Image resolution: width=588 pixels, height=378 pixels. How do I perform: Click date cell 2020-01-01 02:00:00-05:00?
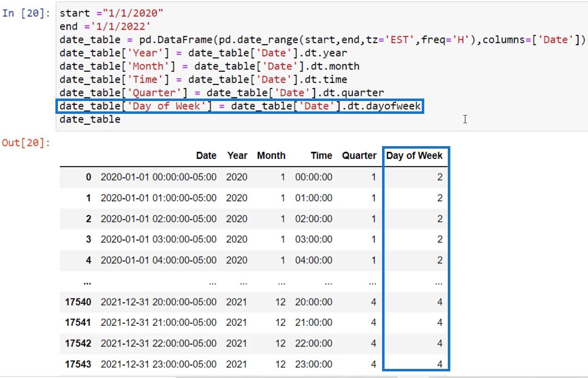tap(159, 219)
